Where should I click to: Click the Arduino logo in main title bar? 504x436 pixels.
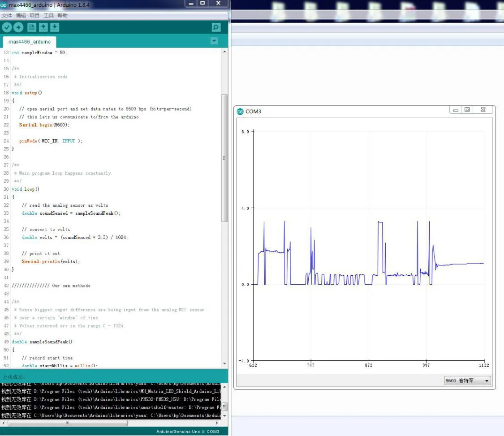(4, 4)
